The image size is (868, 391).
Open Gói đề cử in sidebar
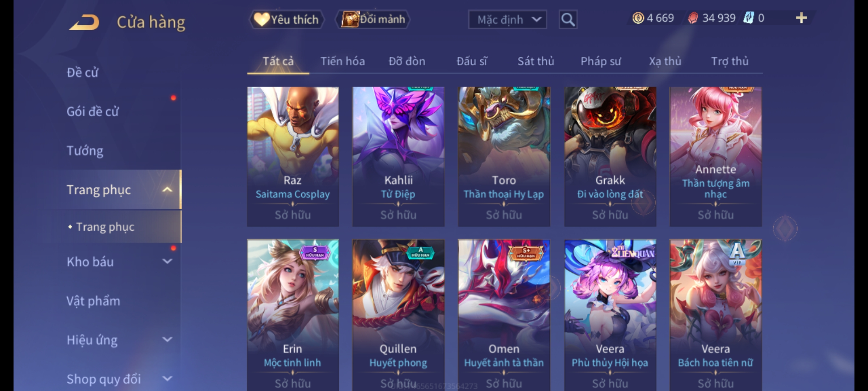[93, 112]
